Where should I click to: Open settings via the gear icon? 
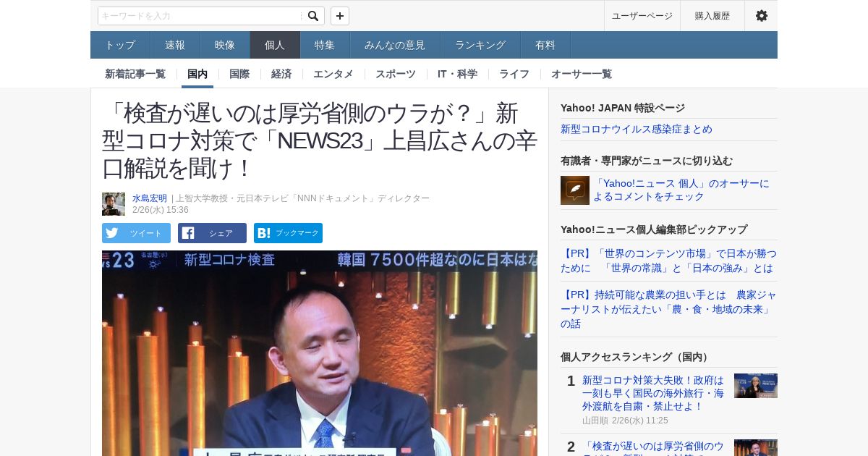761,16
